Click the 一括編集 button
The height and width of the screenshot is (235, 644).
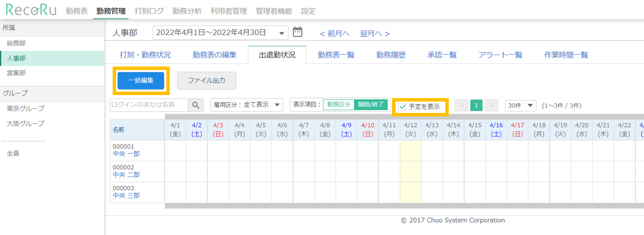tap(141, 81)
